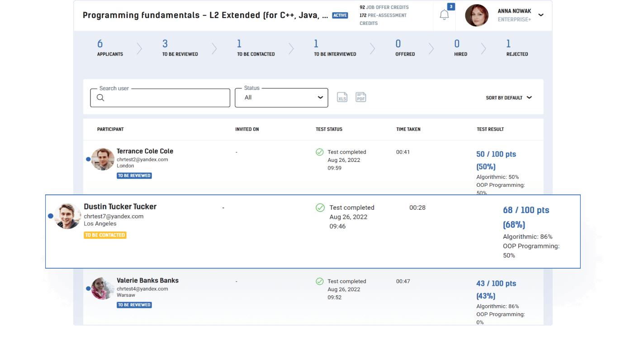Click the search magnifier icon

[x=100, y=98]
